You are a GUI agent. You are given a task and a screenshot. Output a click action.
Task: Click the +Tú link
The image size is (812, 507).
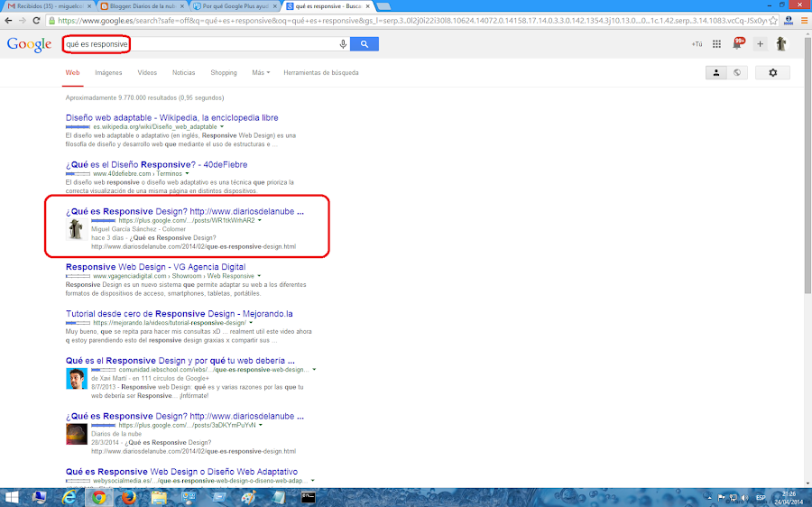click(697, 44)
